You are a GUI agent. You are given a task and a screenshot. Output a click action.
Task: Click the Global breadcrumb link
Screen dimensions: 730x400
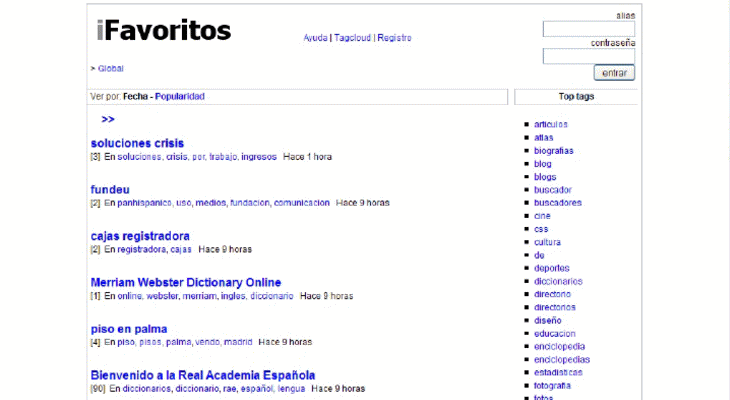click(x=110, y=68)
